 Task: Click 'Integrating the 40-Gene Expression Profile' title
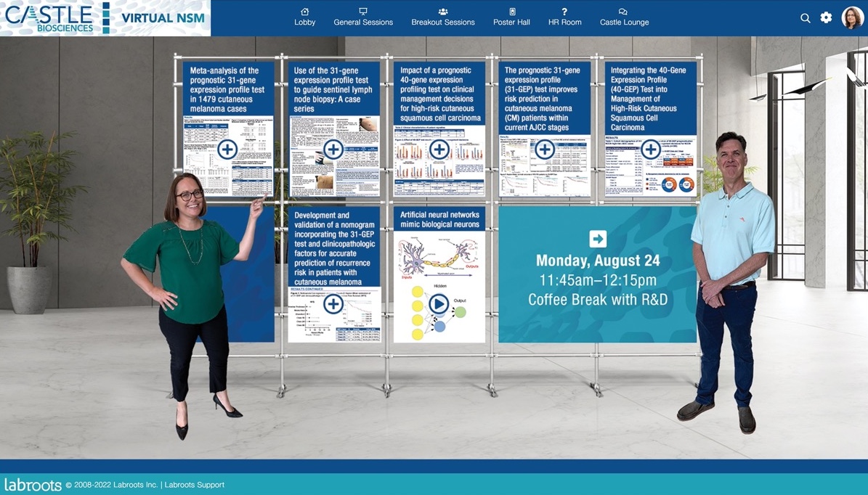coord(648,99)
